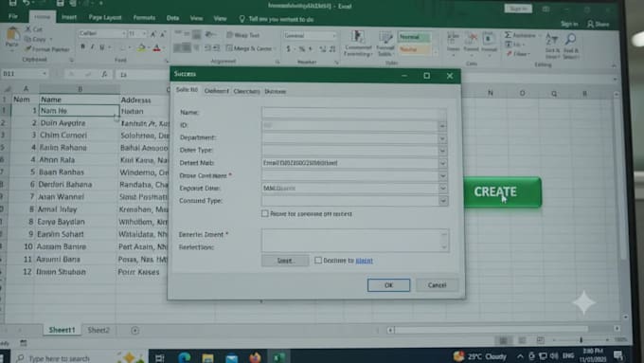Open the Consund Type dropdown
The image size is (644, 363).
click(443, 201)
